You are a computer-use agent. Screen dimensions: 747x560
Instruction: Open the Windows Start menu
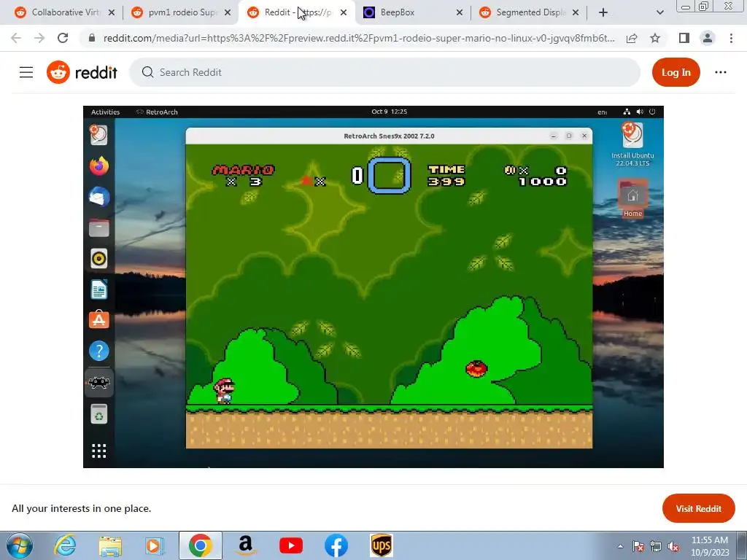20,545
